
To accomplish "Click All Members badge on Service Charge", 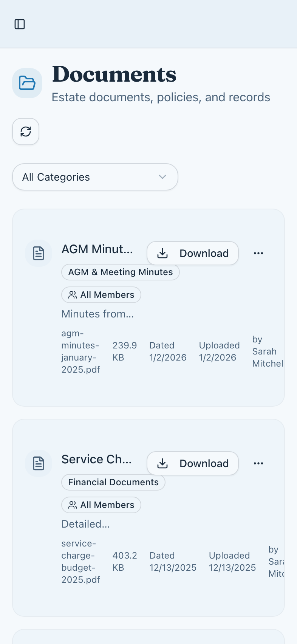I will tap(101, 505).
